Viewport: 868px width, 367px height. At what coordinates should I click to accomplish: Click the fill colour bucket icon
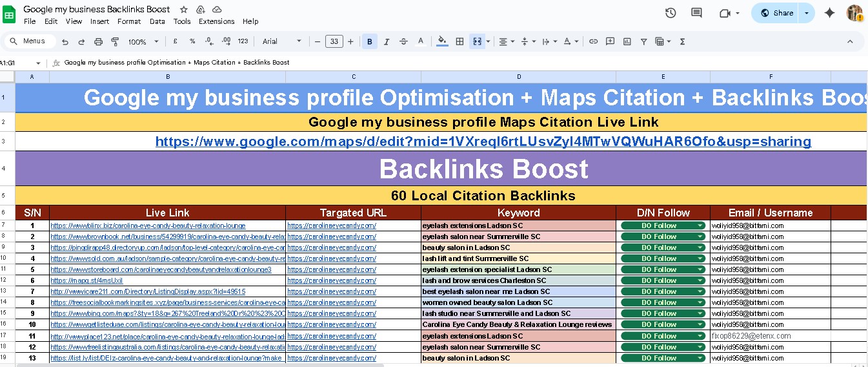442,41
